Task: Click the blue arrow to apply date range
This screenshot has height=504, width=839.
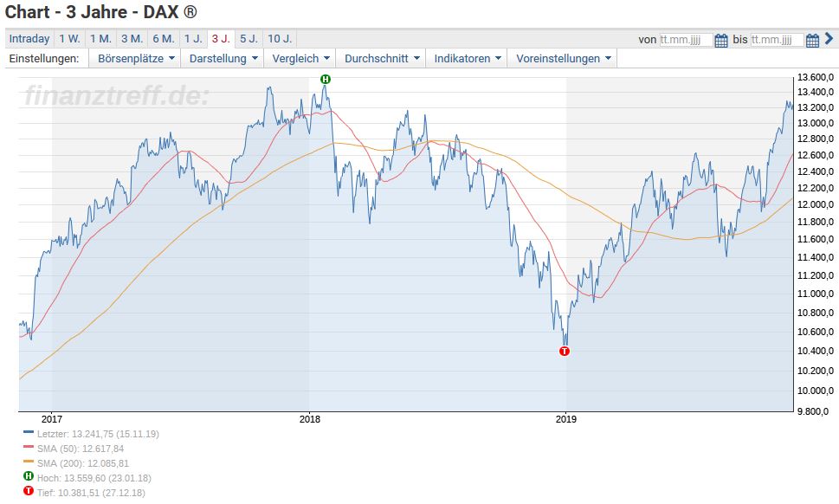Action: (829, 38)
